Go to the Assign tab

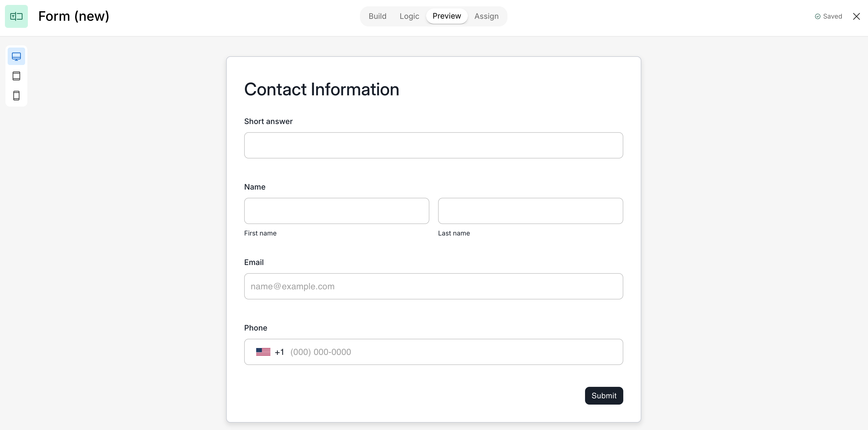[x=486, y=16]
